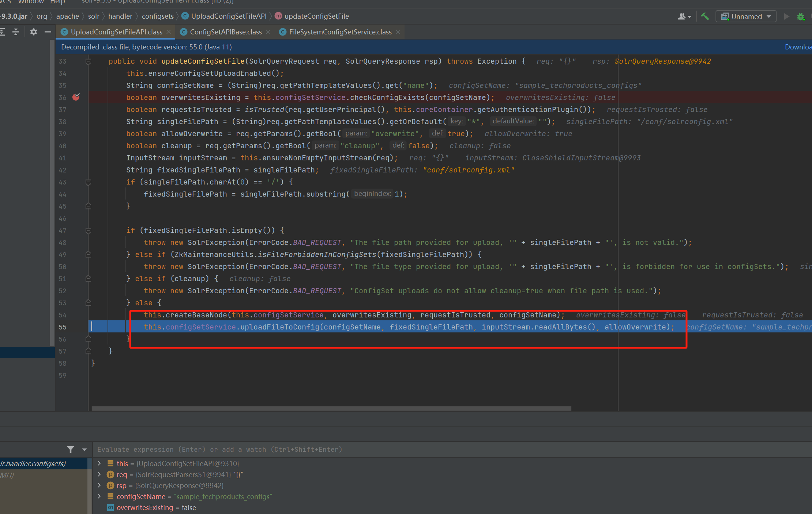
Task: Hide the project panel with minus icon
Action: [48, 32]
